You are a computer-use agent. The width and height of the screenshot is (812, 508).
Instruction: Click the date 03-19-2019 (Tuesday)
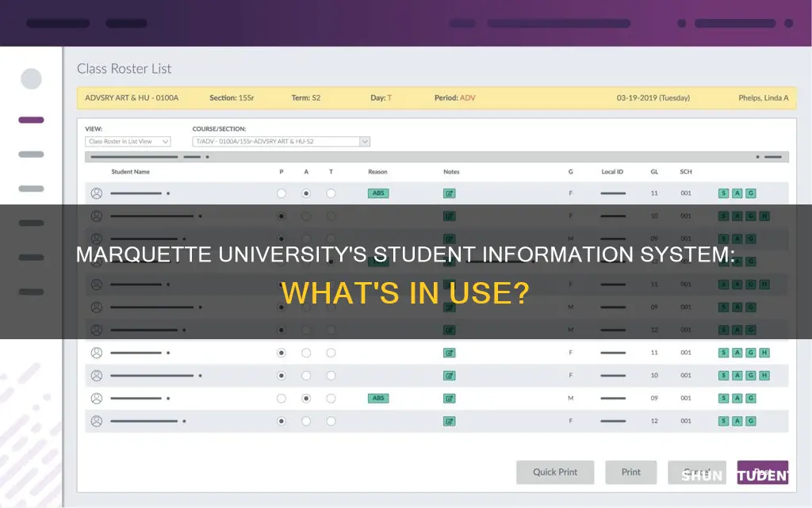tap(653, 97)
